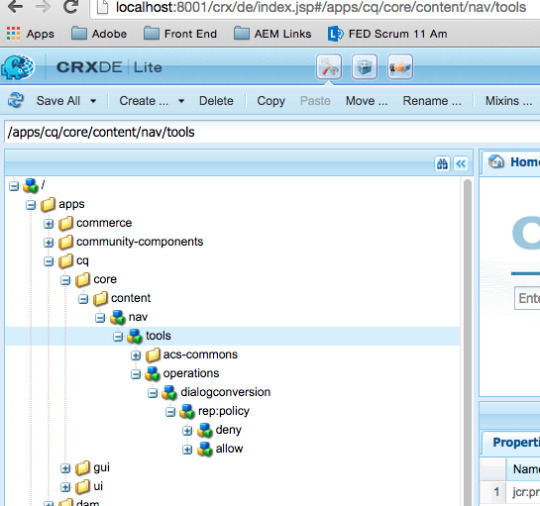This screenshot has width=540, height=506.
Task: Select the gui folder label
Action: pos(102,468)
